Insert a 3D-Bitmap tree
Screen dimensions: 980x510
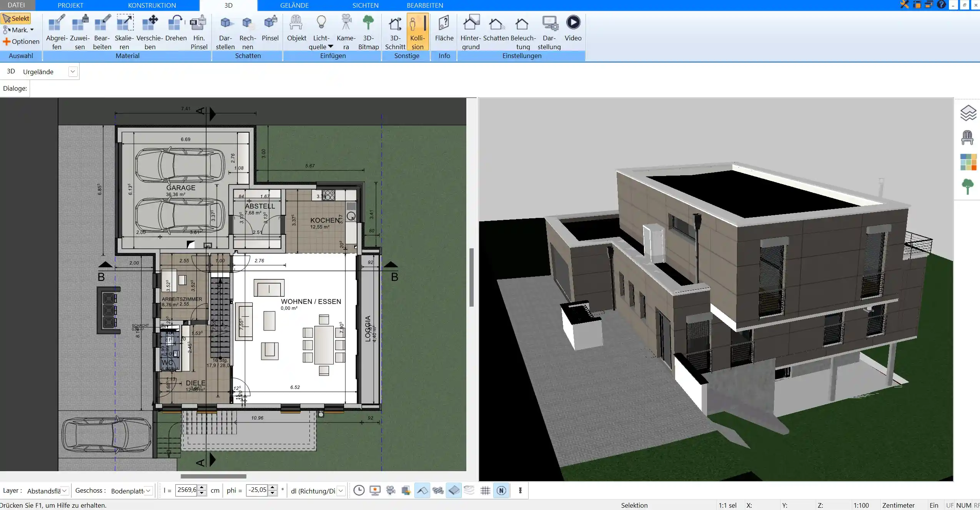coord(368,32)
